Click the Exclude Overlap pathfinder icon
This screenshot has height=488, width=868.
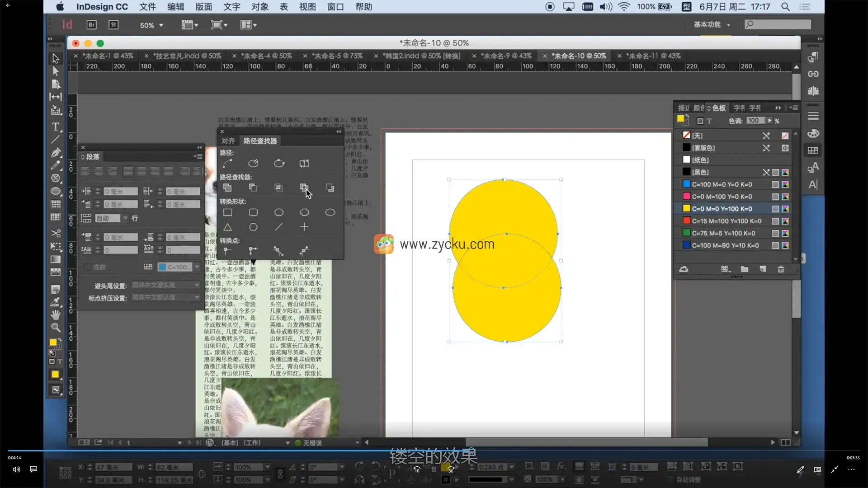tap(304, 188)
